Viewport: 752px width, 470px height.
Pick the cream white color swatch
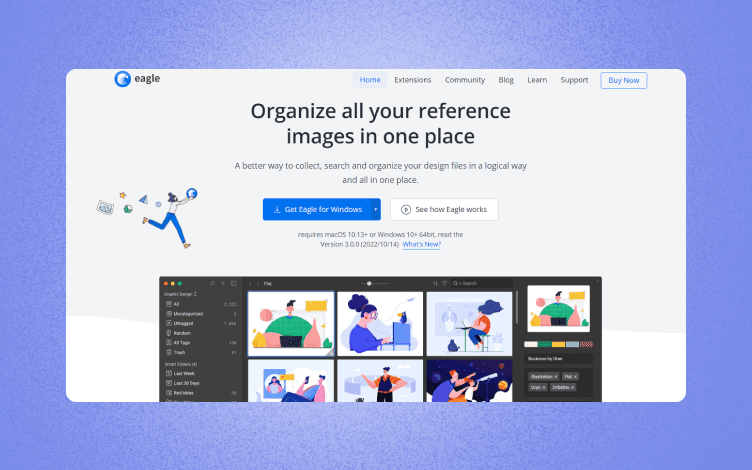(x=531, y=344)
